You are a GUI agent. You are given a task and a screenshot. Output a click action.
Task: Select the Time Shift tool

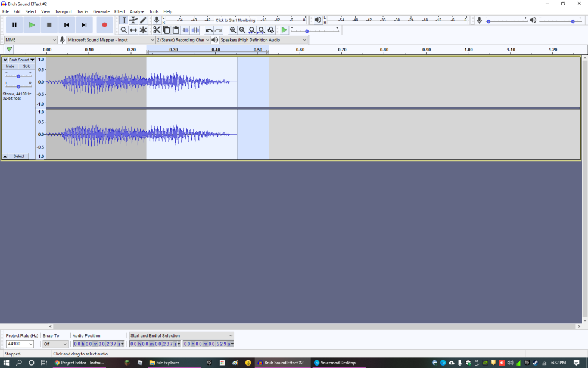[133, 30]
